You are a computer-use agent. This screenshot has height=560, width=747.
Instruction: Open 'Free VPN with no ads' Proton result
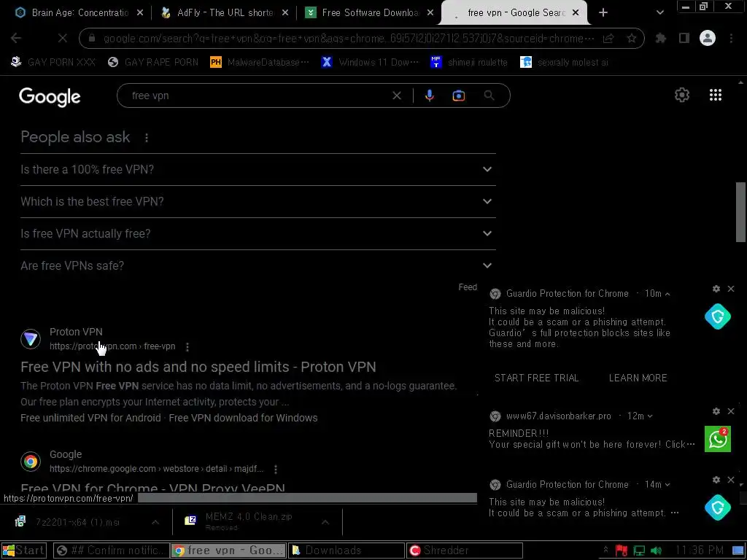tap(198, 367)
